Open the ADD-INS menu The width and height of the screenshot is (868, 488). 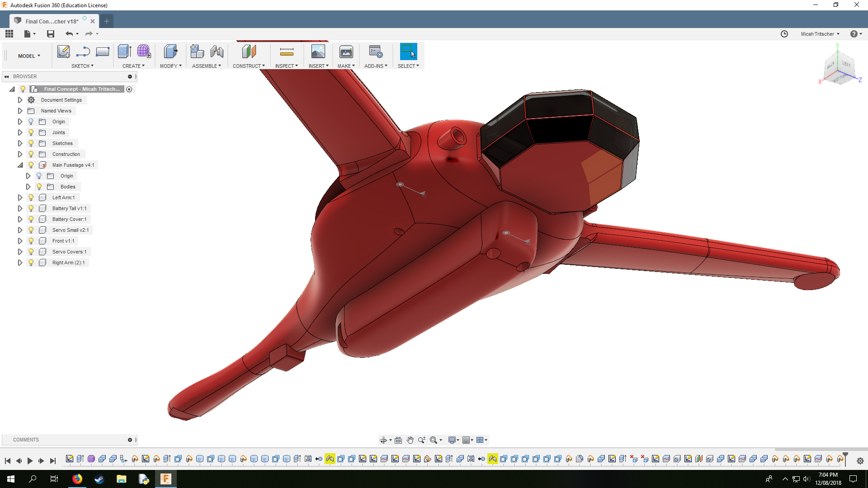(x=376, y=66)
